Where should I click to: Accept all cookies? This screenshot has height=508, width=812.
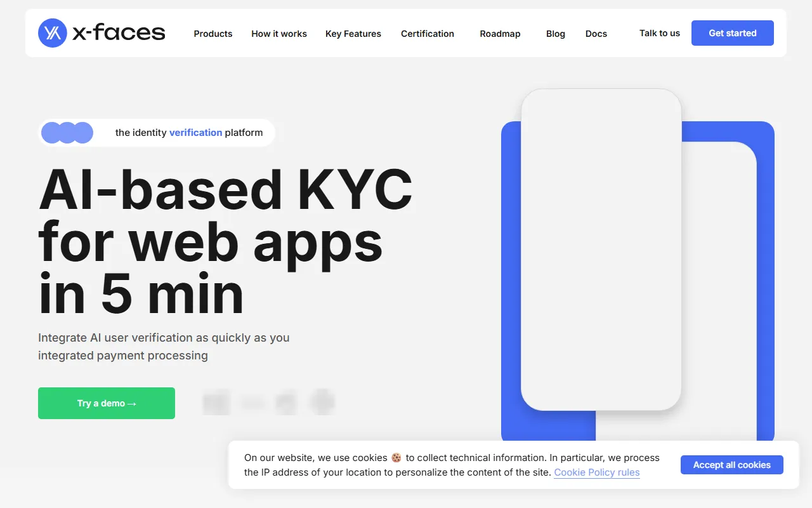coord(732,465)
